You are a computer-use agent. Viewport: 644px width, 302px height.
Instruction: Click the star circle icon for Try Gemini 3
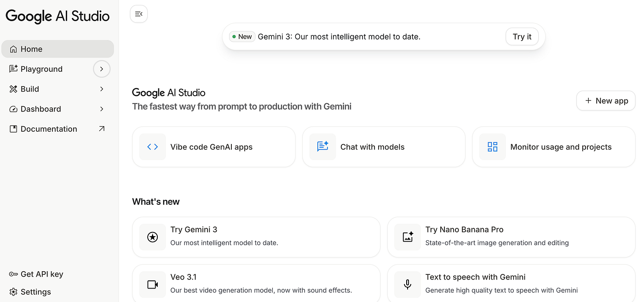[x=152, y=237]
